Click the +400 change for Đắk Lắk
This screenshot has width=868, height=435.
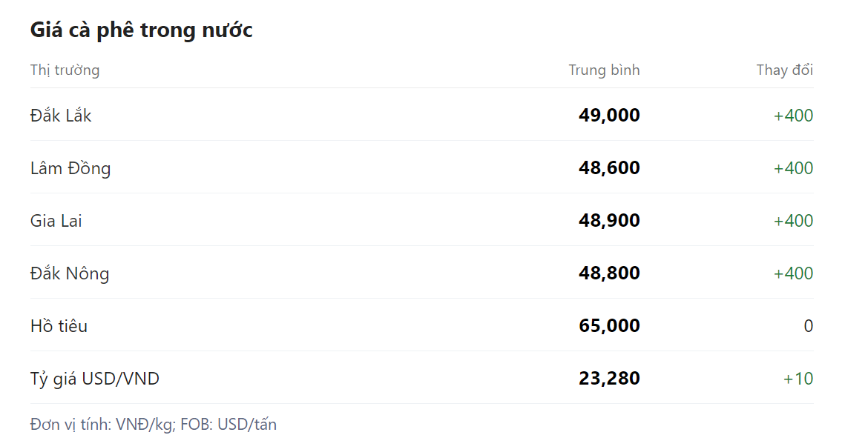[x=793, y=116]
